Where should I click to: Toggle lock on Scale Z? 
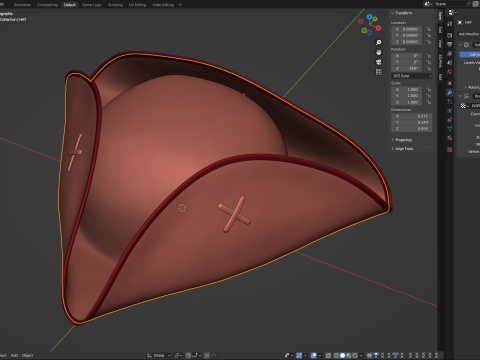coord(429,102)
